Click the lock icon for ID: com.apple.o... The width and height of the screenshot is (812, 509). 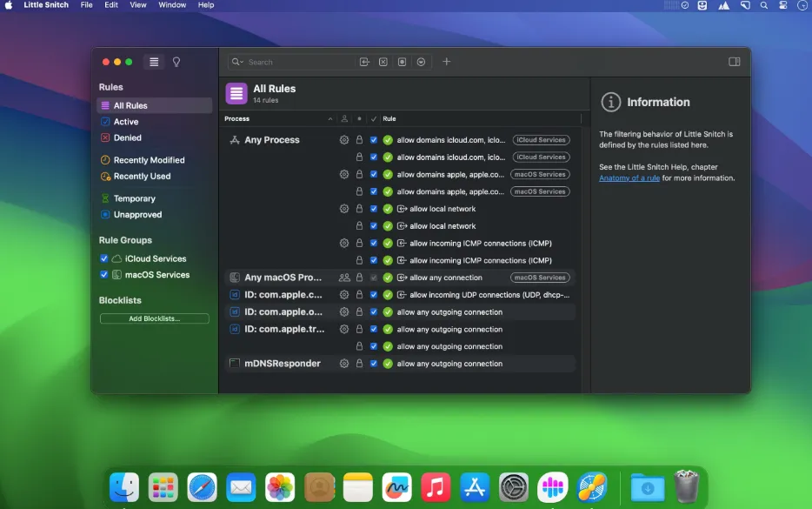[x=359, y=312]
